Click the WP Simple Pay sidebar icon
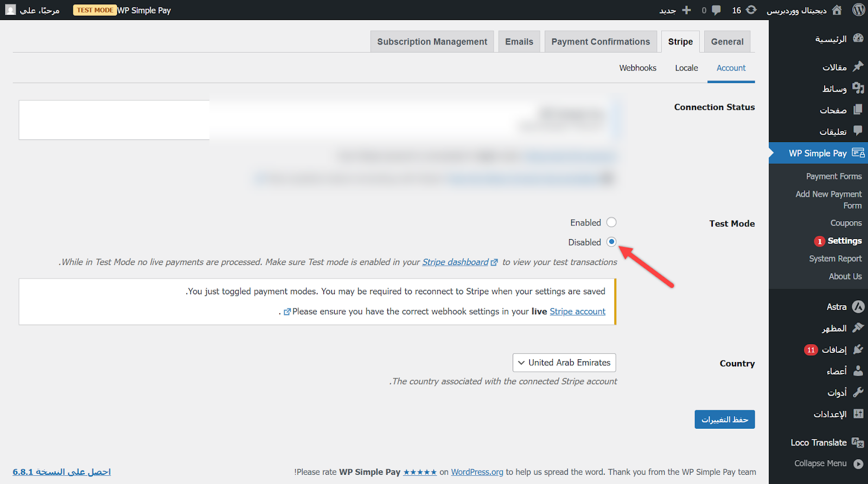Viewport: 868px width, 484px height. pos(858,153)
